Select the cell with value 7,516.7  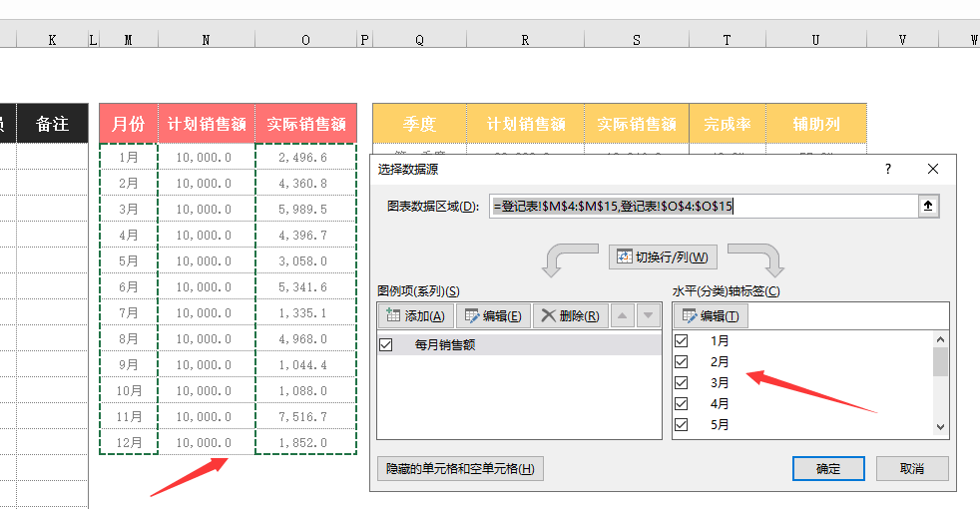(x=305, y=416)
